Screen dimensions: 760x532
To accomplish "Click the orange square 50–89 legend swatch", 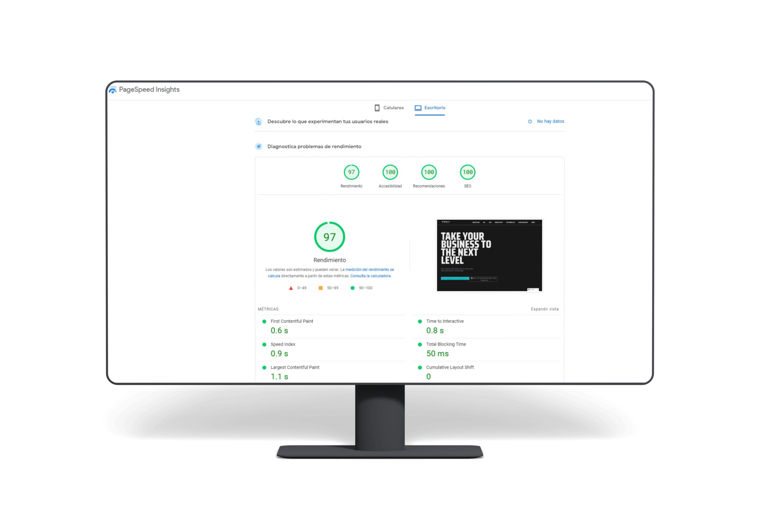I will pos(320,288).
